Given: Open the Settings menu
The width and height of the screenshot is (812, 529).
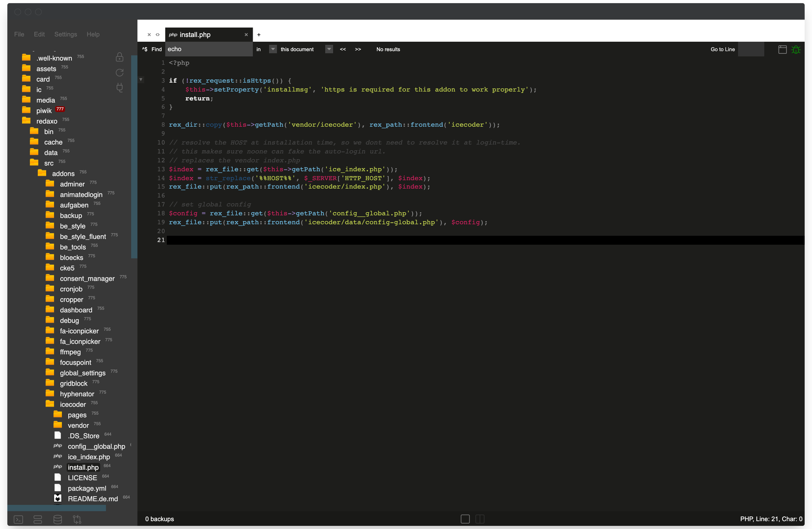Looking at the screenshot, I should [66, 34].
